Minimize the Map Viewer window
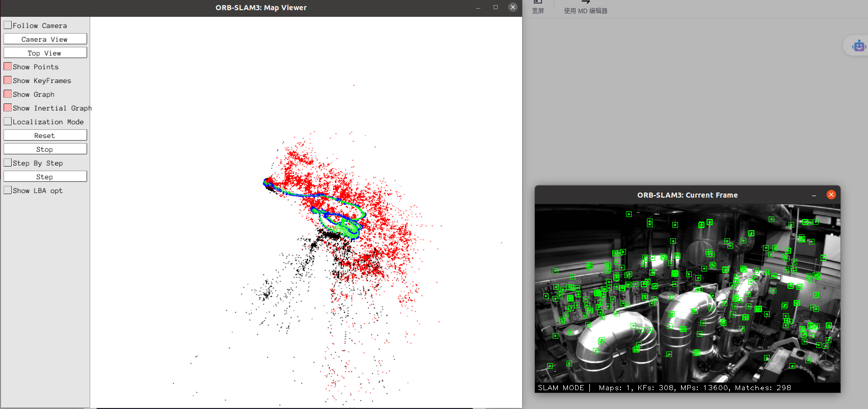 (478, 8)
